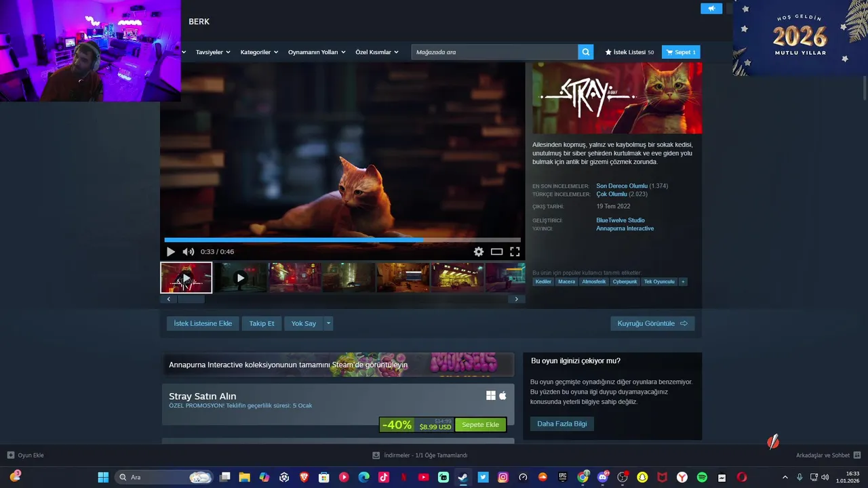Click the search magnifier button in the store

point(586,52)
